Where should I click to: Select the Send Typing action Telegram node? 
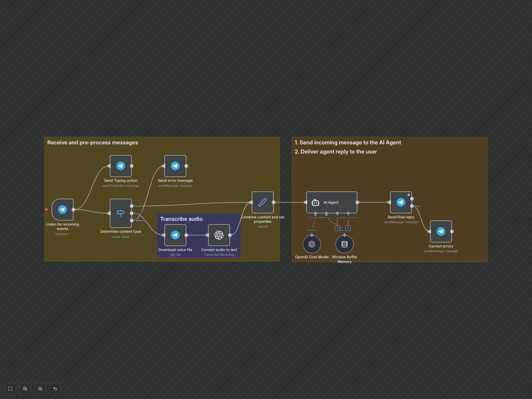pyautogui.click(x=121, y=166)
